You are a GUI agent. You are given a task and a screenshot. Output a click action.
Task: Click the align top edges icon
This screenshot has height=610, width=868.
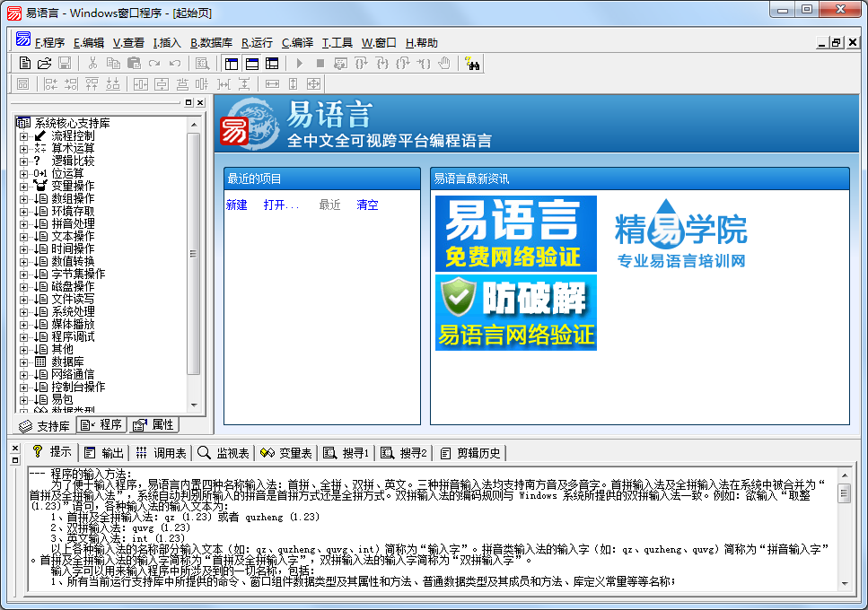tap(92, 84)
